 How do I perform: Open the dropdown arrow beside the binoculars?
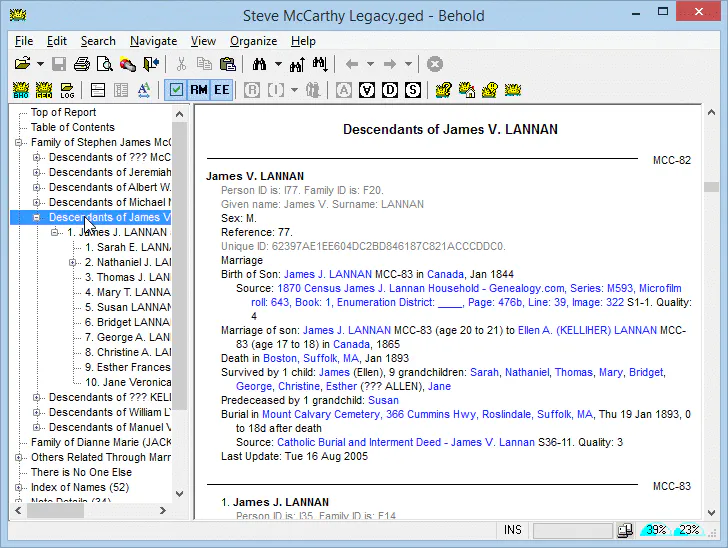(278, 64)
